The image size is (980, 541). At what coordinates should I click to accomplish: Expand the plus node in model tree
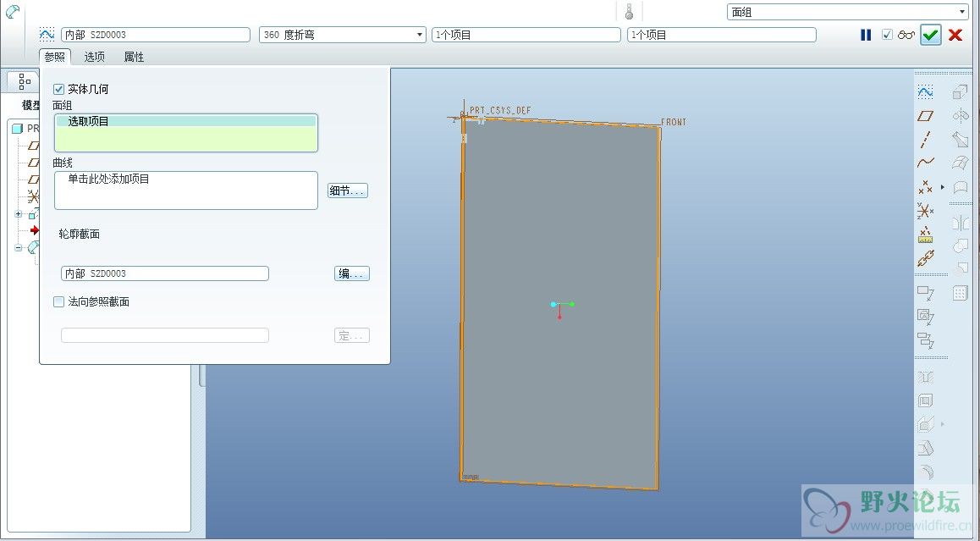point(18,214)
